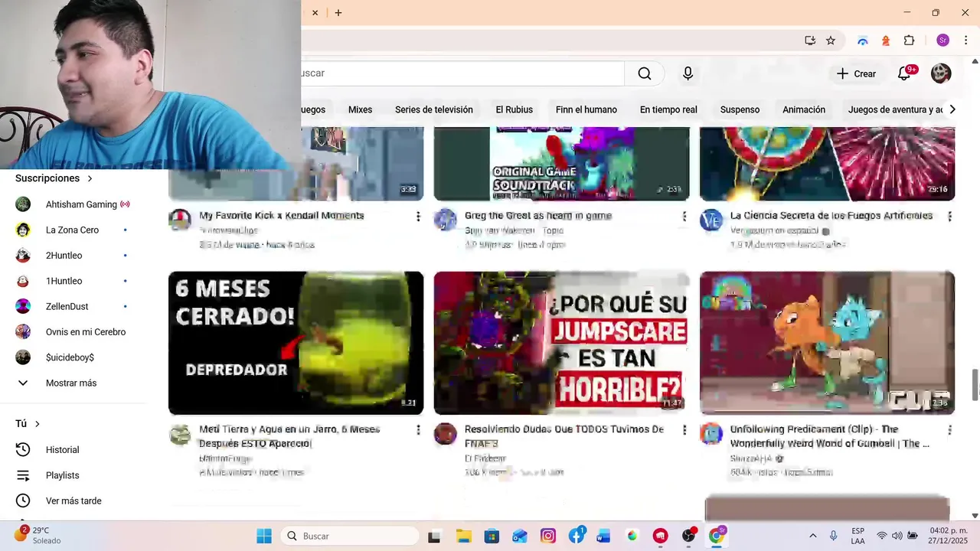The width and height of the screenshot is (980, 551).
Task: Open the Gumball clip video thumbnail
Action: [x=827, y=343]
